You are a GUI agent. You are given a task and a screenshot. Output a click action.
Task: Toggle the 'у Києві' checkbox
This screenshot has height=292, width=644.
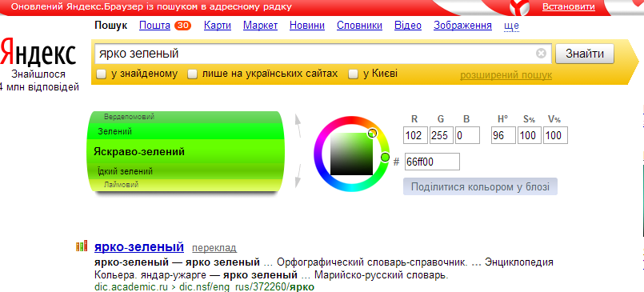pyautogui.click(x=354, y=74)
